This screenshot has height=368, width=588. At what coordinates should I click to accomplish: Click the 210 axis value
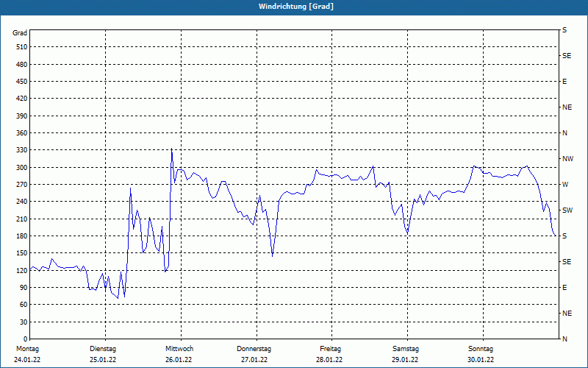(x=22, y=219)
